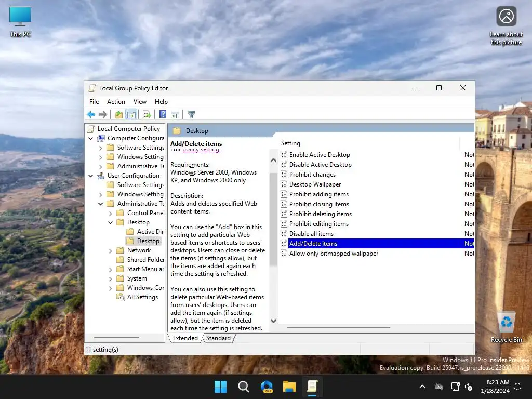Screen dimensions: 532x399
Task: Select the Recycle Bin desktop icon
Action: [506, 327]
